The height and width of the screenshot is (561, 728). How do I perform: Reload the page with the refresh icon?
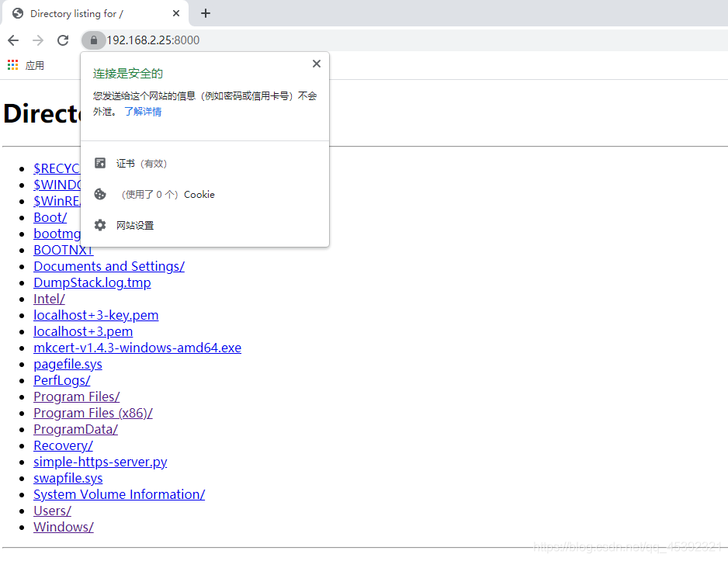pos(63,40)
